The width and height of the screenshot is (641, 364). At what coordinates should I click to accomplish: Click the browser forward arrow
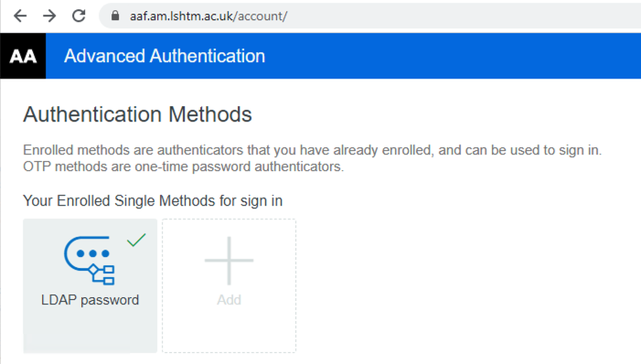[x=49, y=16]
